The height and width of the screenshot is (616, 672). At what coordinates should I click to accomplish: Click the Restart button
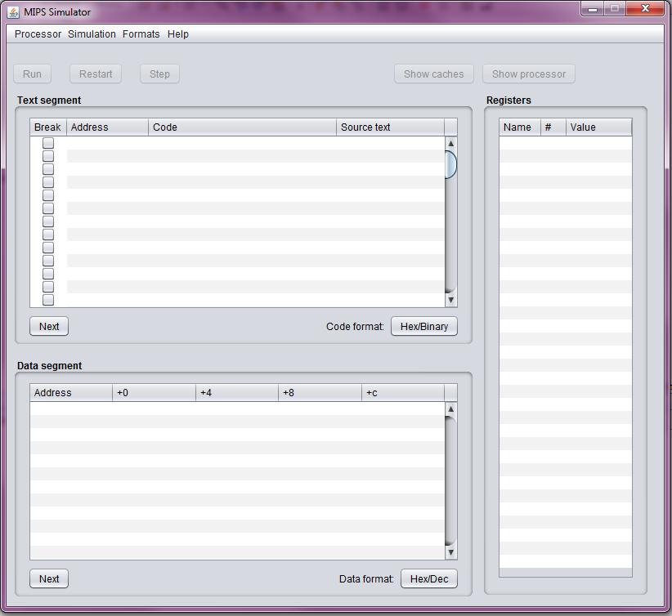click(96, 74)
